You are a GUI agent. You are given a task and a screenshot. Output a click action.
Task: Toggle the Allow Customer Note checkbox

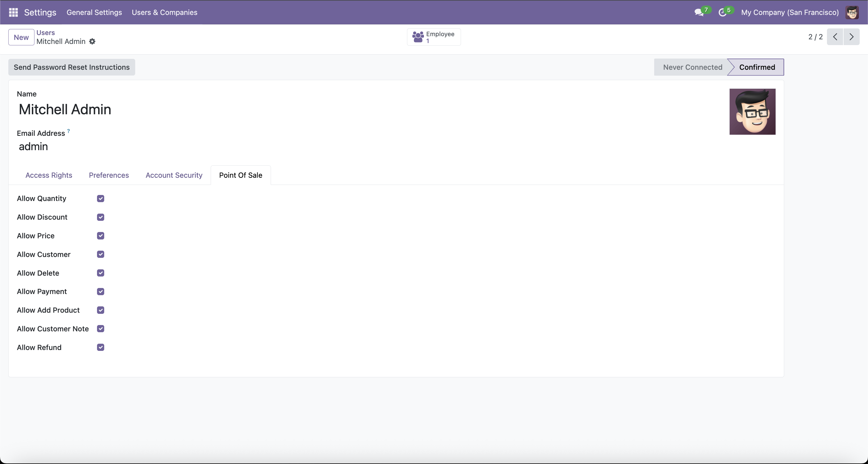tap(100, 328)
